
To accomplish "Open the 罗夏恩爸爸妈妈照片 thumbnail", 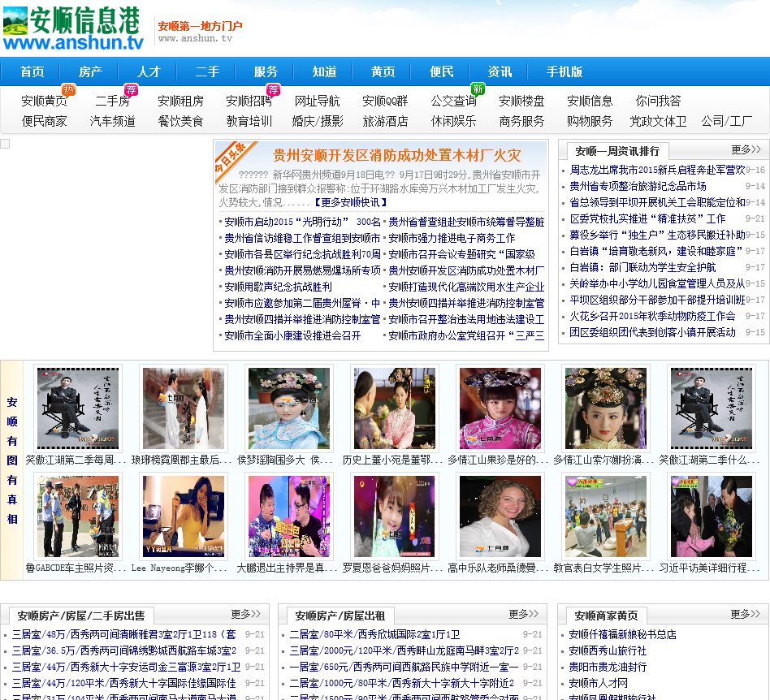I will pos(394,516).
